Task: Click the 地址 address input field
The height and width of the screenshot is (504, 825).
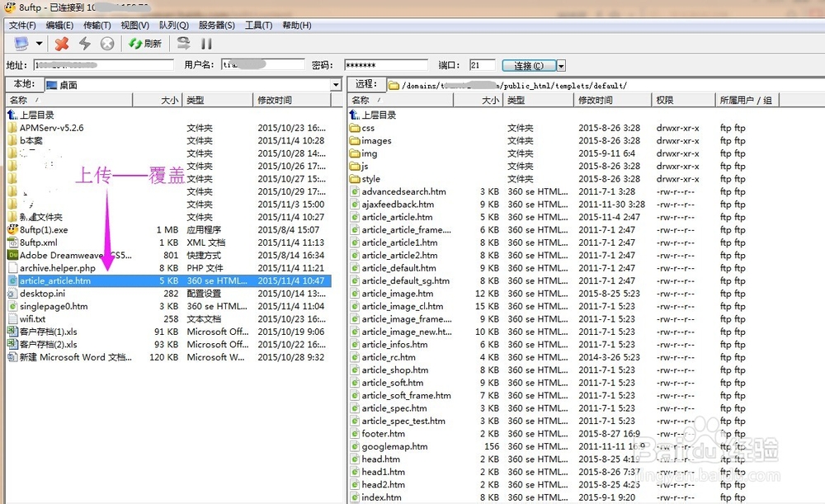Action: click(x=104, y=65)
